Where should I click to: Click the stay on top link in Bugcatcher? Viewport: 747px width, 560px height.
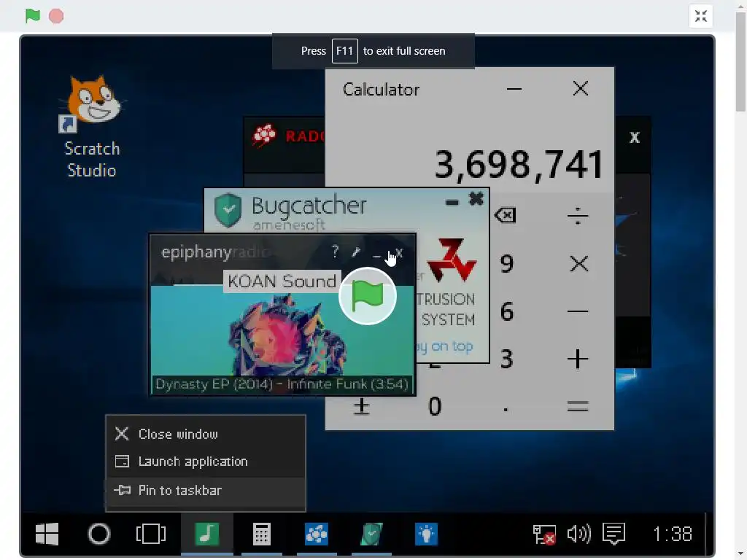point(444,346)
